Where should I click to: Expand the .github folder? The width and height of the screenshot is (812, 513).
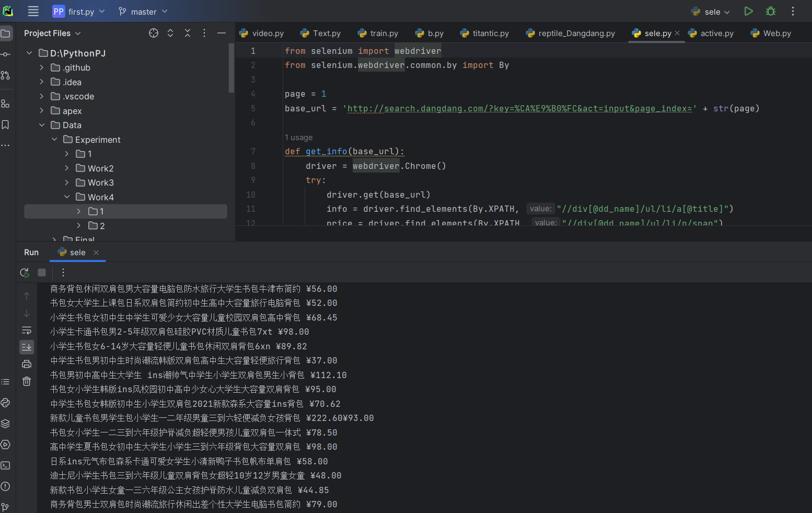click(x=42, y=67)
